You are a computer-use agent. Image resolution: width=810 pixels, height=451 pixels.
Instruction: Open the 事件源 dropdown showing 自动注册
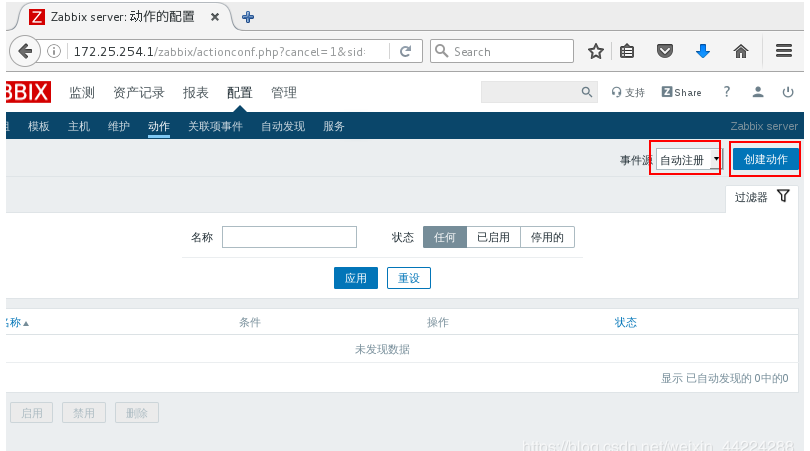689,160
